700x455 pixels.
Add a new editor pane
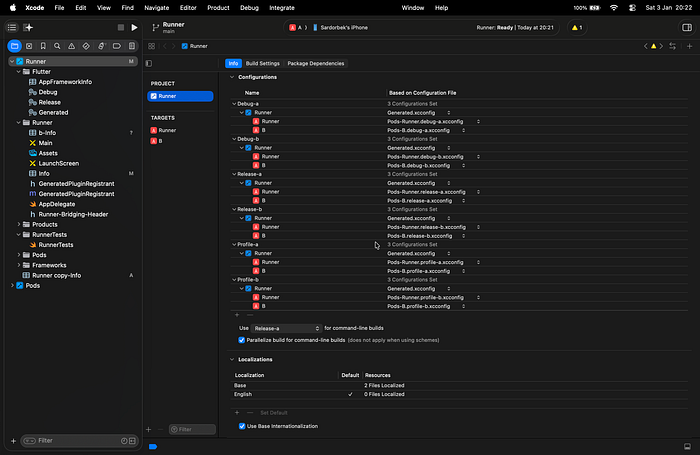click(x=689, y=46)
